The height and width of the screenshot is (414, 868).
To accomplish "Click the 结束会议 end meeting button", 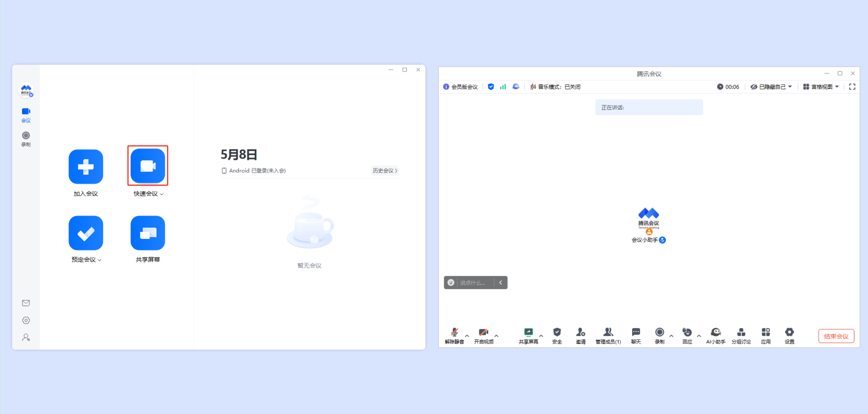I will click(x=836, y=336).
